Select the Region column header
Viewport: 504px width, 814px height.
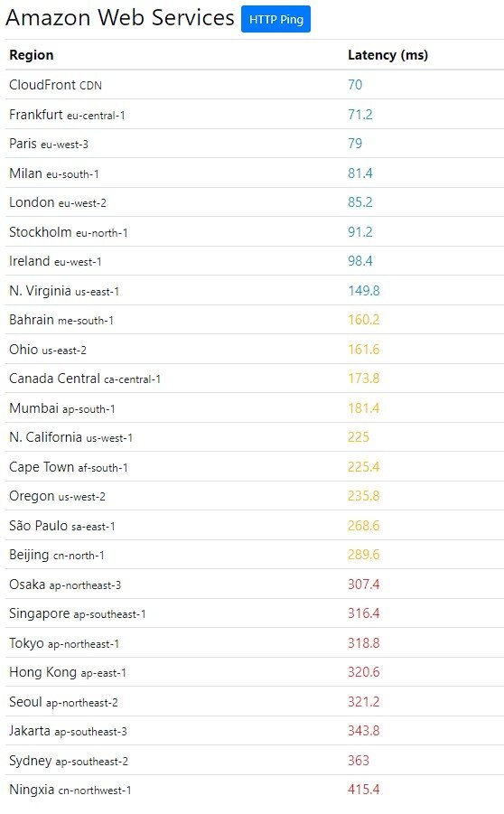pos(31,55)
